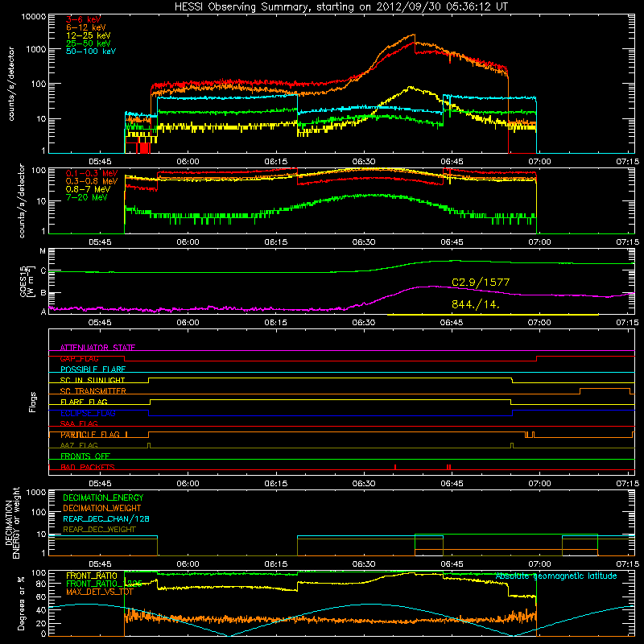The image size is (644, 644).
Task: Click the 0.3-0.8 MeV legend label
Action: (x=92, y=182)
